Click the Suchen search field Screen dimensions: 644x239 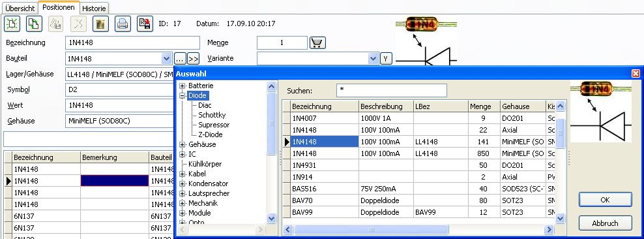click(x=391, y=91)
